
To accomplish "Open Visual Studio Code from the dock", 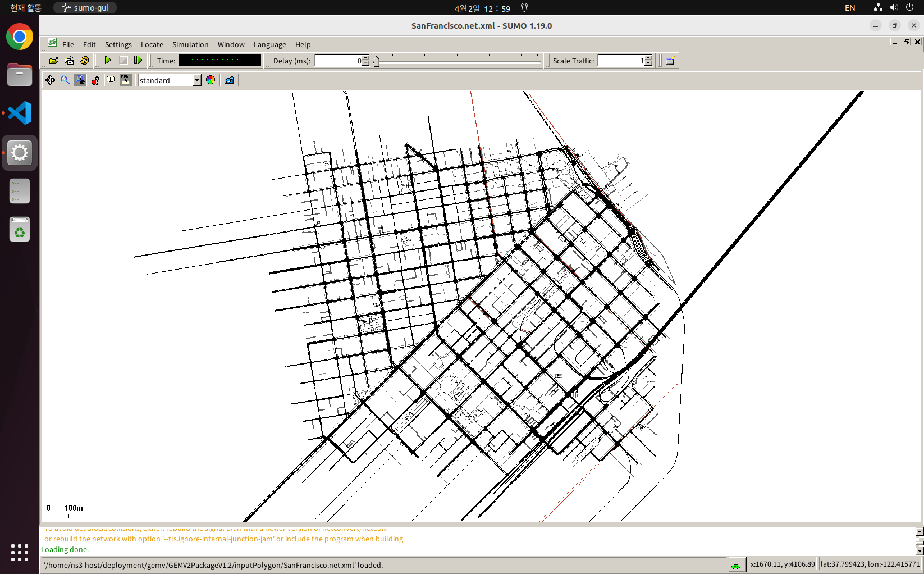I will pyautogui.click(x=20, y=113).
